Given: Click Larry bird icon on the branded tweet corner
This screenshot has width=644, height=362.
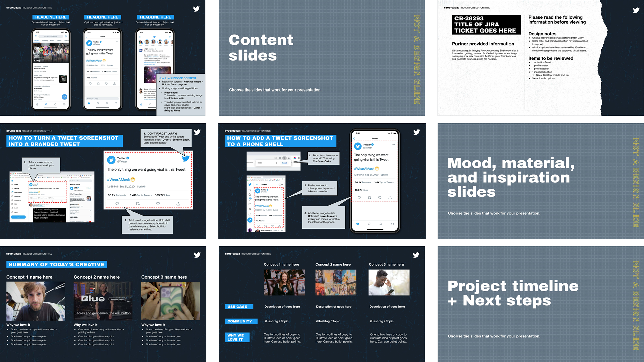Looking at the screenshot, I should (185, 158).
